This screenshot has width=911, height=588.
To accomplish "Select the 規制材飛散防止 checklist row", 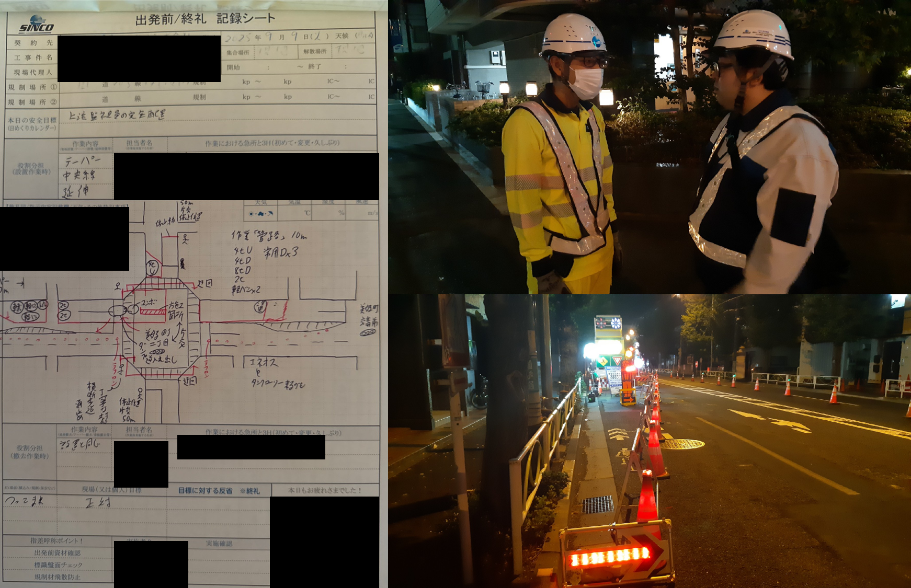I will coord(58,577).
